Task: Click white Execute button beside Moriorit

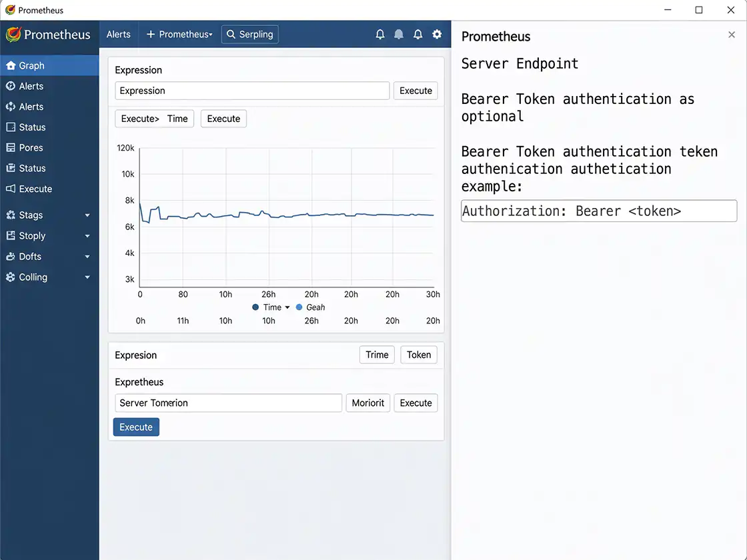Action: [416, 403]
